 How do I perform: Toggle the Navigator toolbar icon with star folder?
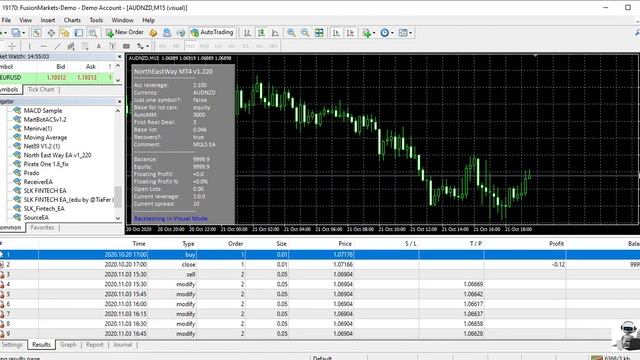point(64,33)
